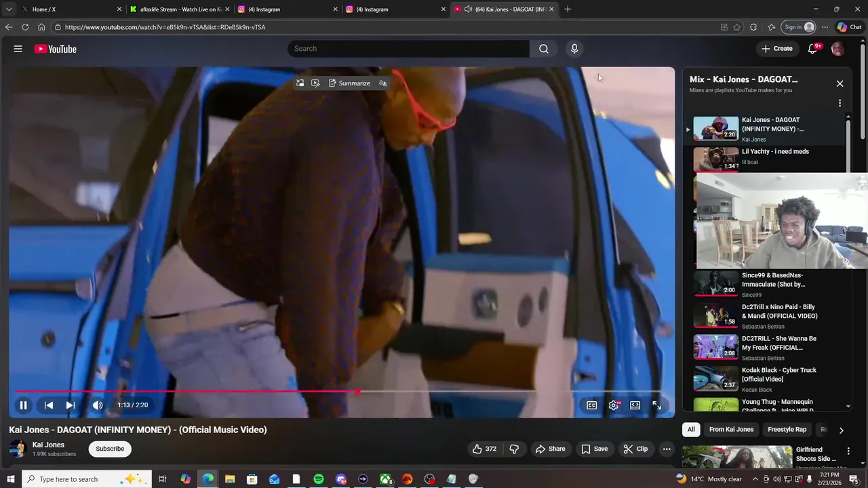Open the YouTube account avatar menu
The height and width of the screenshot is (488, 868).
[837, 49]
